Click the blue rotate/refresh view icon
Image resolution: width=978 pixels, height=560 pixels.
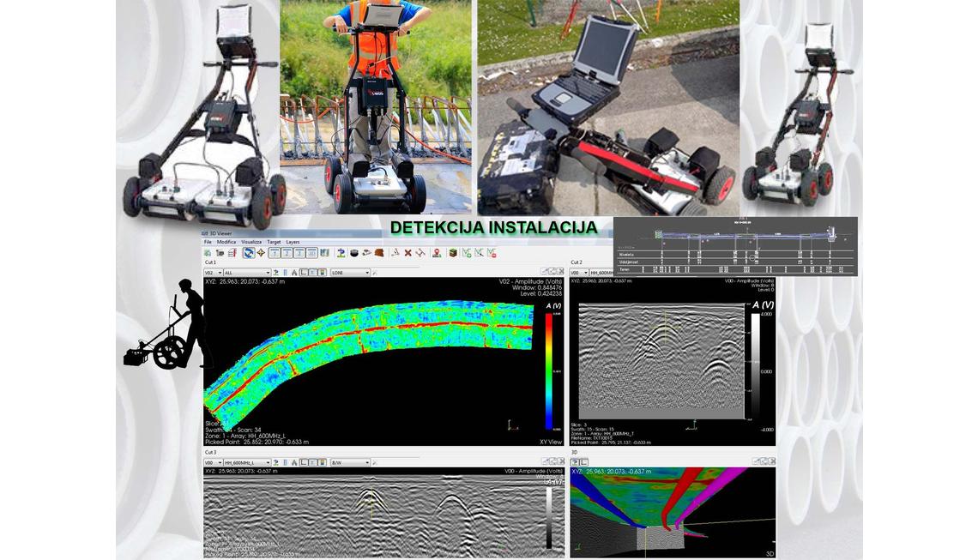248,253
